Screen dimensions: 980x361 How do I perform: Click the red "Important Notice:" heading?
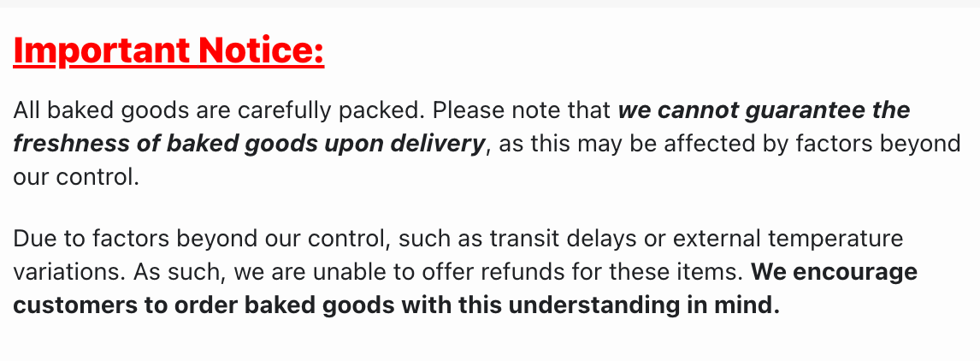[x=168, y=52]
